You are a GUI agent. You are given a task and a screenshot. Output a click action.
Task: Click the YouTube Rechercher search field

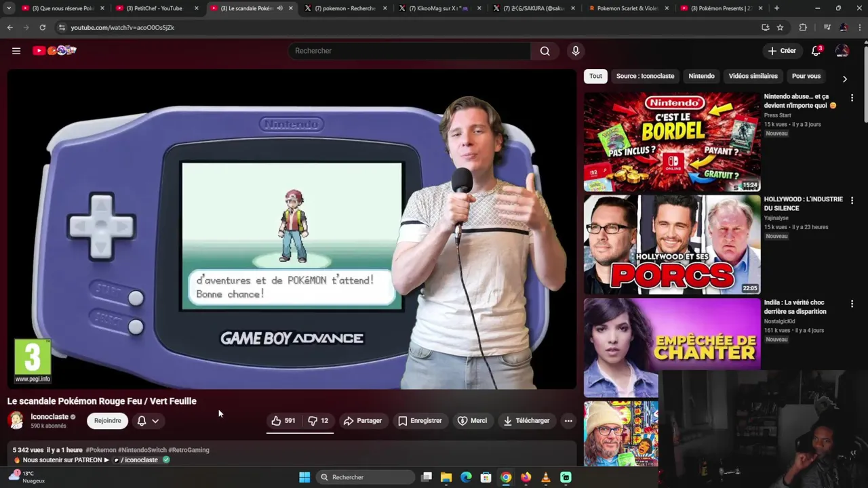coord(410,51)
